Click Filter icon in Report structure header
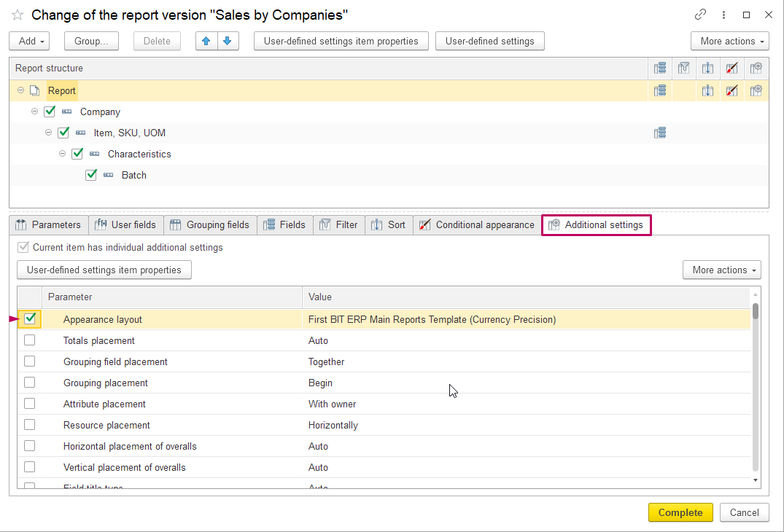 (x=683, y=68)
